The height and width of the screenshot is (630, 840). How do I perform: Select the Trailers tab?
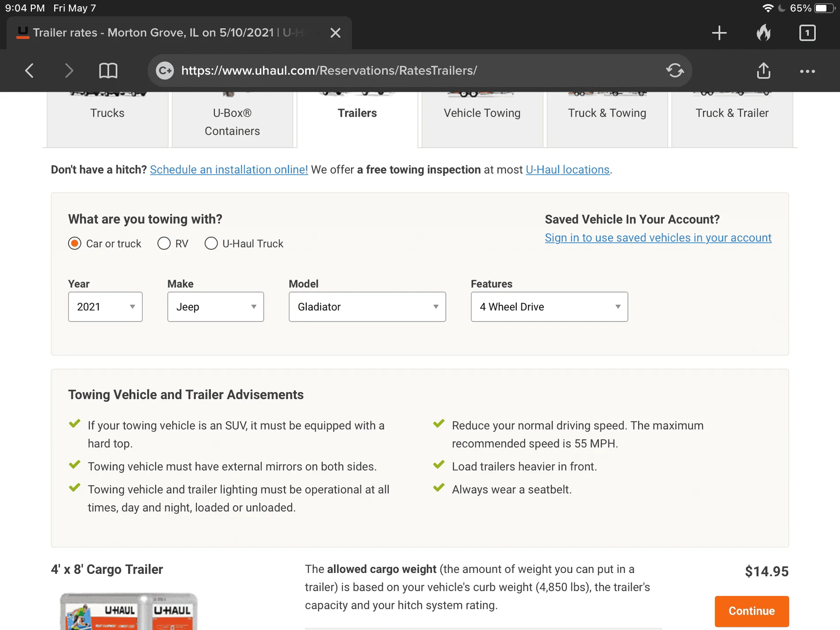tap(357, 119)
